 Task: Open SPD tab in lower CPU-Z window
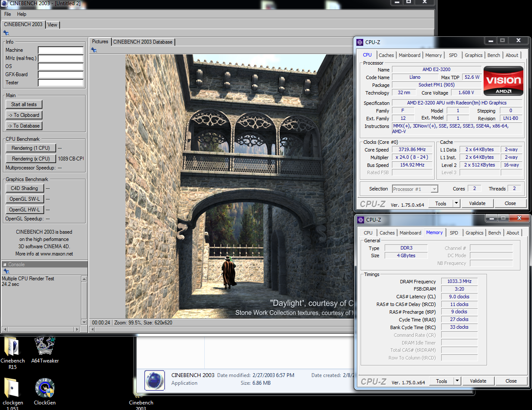click(x=454, y=233)
